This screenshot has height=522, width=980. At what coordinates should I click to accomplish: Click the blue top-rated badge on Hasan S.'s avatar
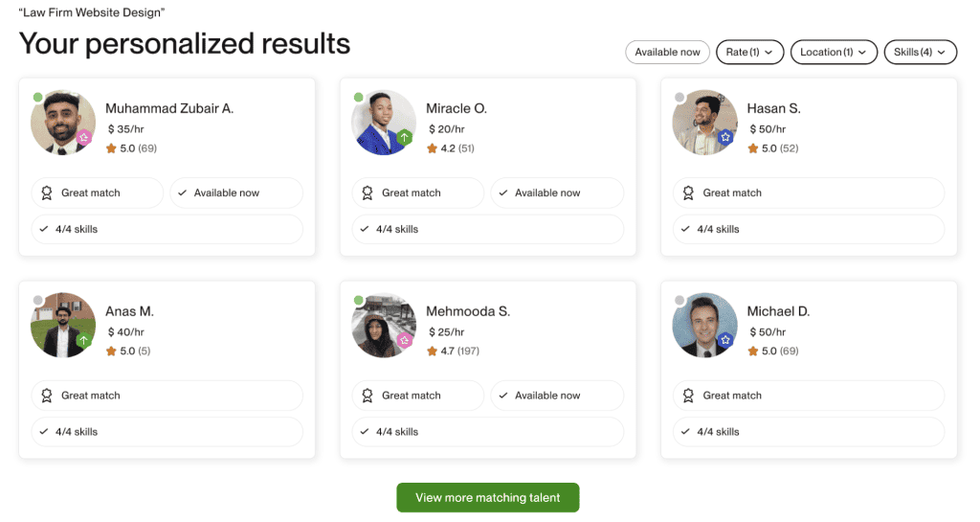tap(725, 138)
